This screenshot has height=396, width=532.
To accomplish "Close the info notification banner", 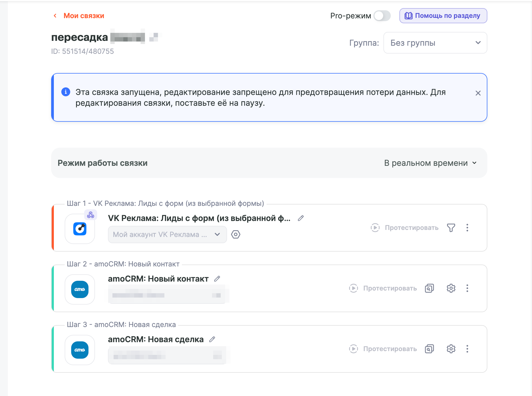I will pos(478,93).
